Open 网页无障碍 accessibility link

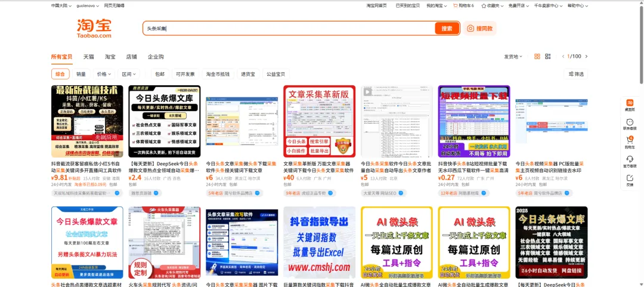(114, 6)
